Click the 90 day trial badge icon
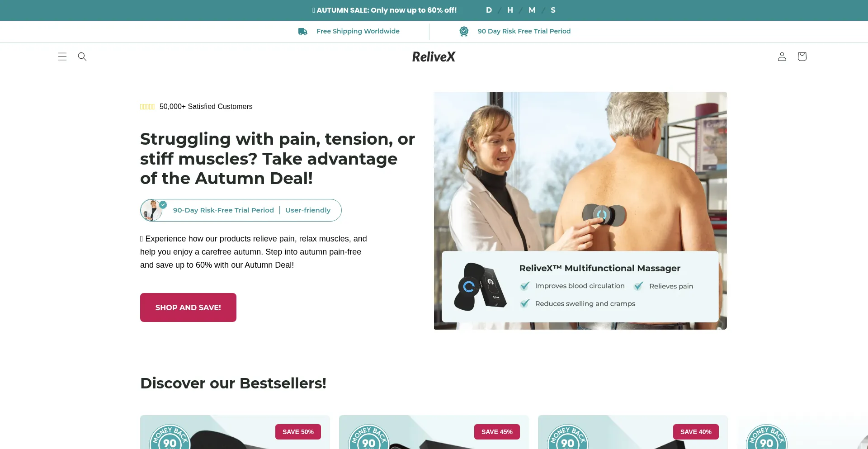Viewport: 868px width, 449px height. point(464,31)
